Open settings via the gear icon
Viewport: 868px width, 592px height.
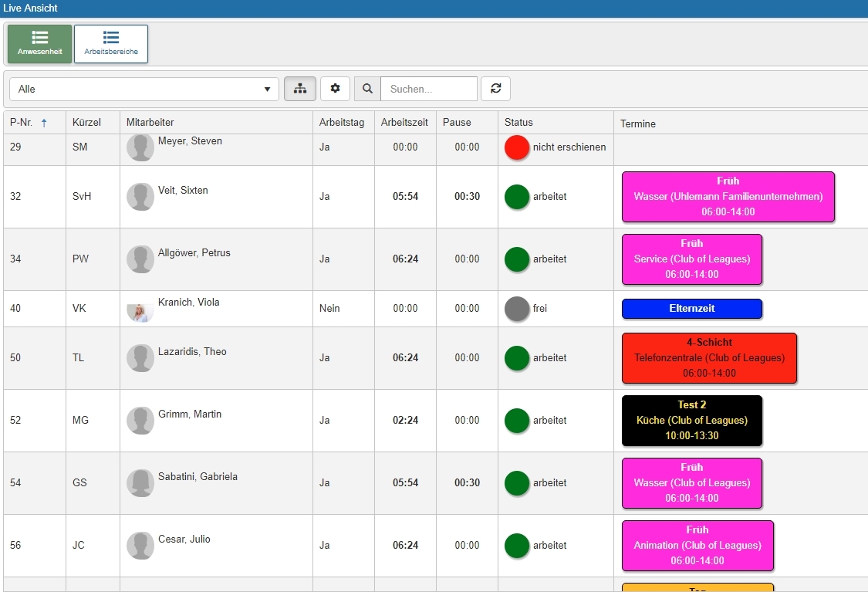click(336, 89)
